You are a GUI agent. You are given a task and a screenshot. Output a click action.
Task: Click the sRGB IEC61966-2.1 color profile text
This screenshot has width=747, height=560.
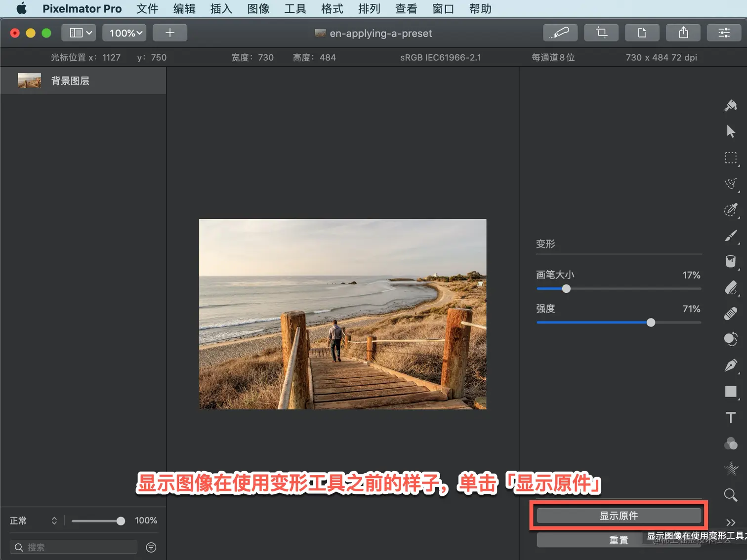tap(440, 57)
